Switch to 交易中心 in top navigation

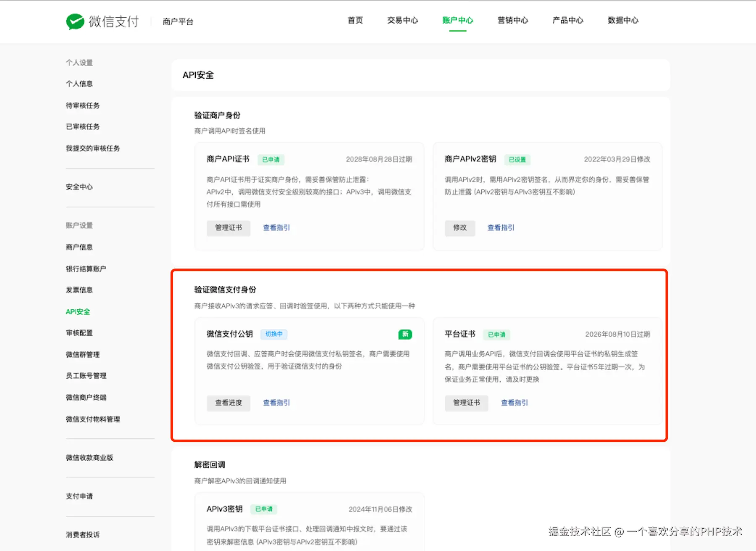(x=402, y=20)
